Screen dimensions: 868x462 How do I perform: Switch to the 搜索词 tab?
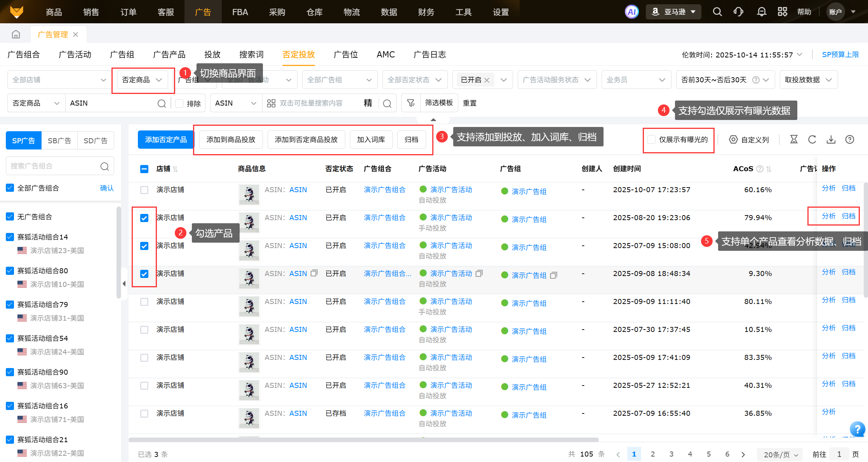point(251,54)
